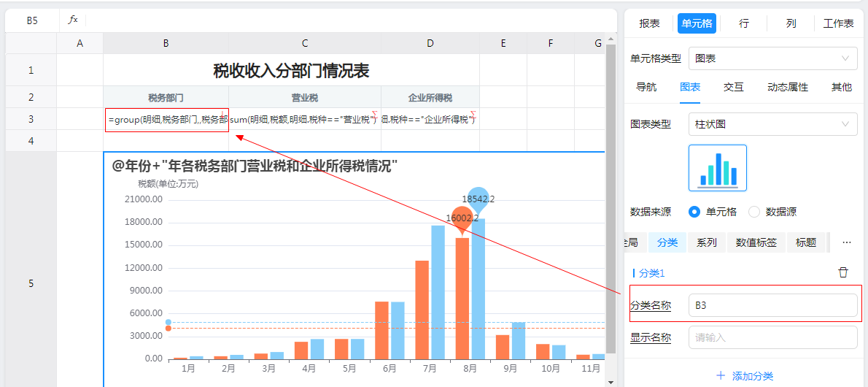This screenshot has height=387, width=868.
Task: Click the scroll down arrow of vertical scrollbar
Action: click(x=611, y=380)
